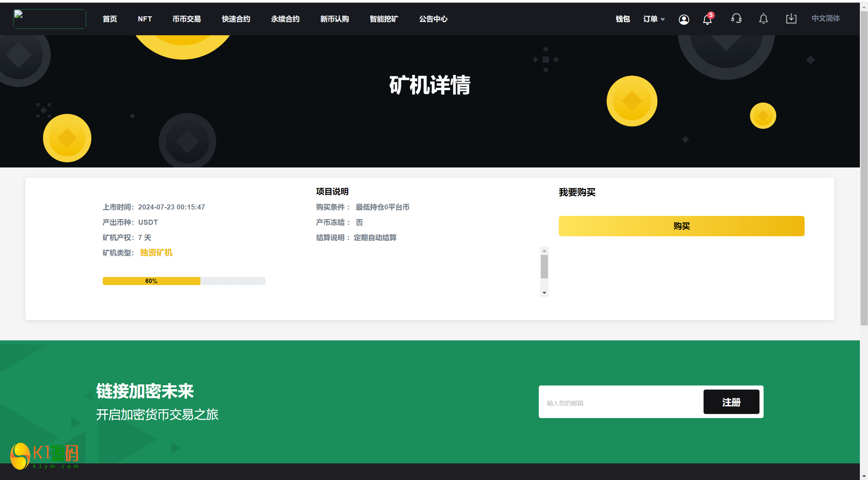Click scroll-down arrow in project description box
The image size is (868, 480).
tap(544, 293)
